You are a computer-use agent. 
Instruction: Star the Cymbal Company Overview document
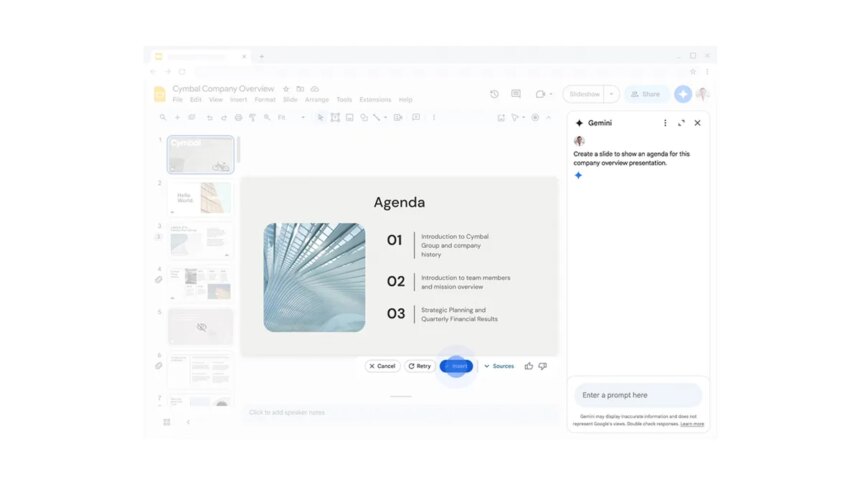point(286,89)
